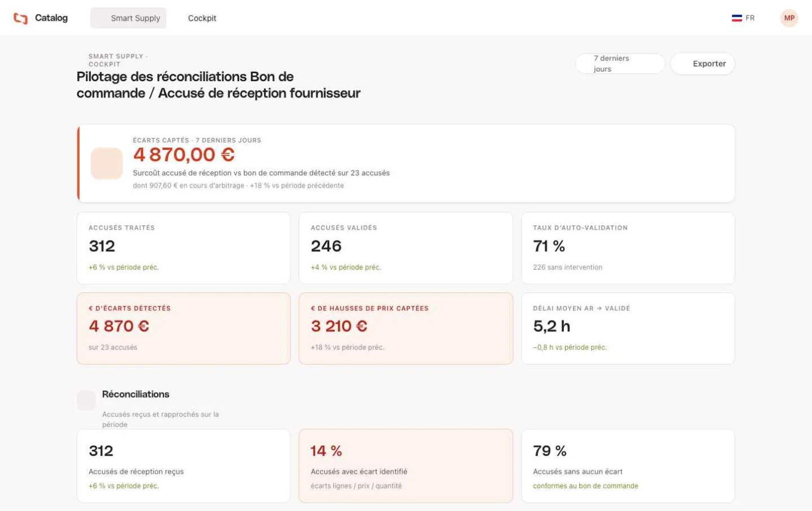Click the "5,2 h" average delay value
812x511 pixels.
point(551,326)
